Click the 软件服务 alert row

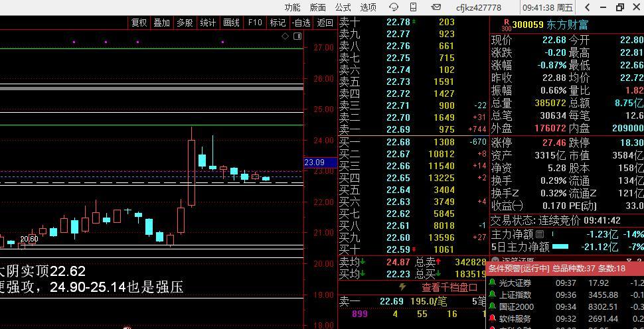click(566, 319)
